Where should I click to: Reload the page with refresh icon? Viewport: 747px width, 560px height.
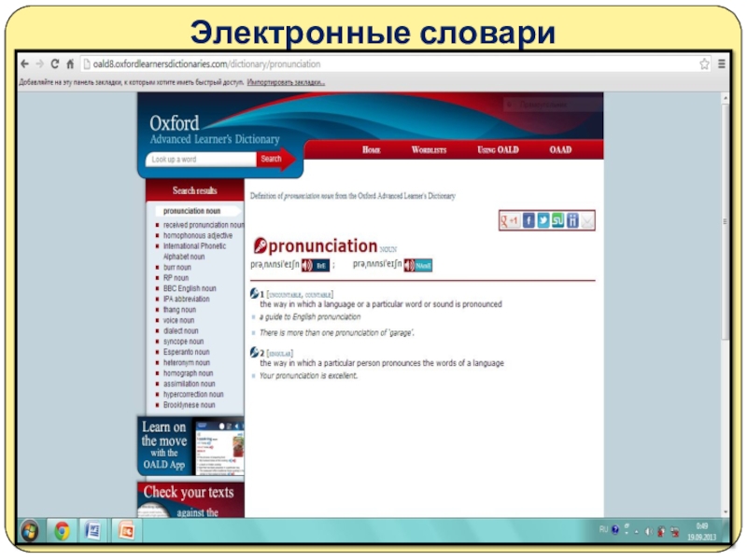[55, 63]
